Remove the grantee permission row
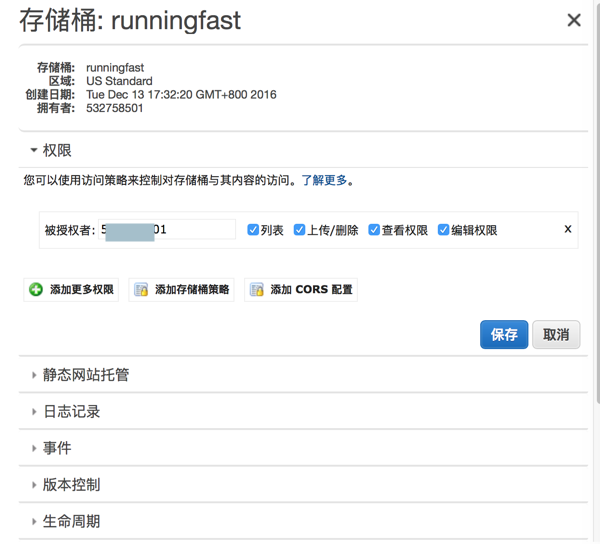This screenshot has width=600, height=544. pos(568,229)
